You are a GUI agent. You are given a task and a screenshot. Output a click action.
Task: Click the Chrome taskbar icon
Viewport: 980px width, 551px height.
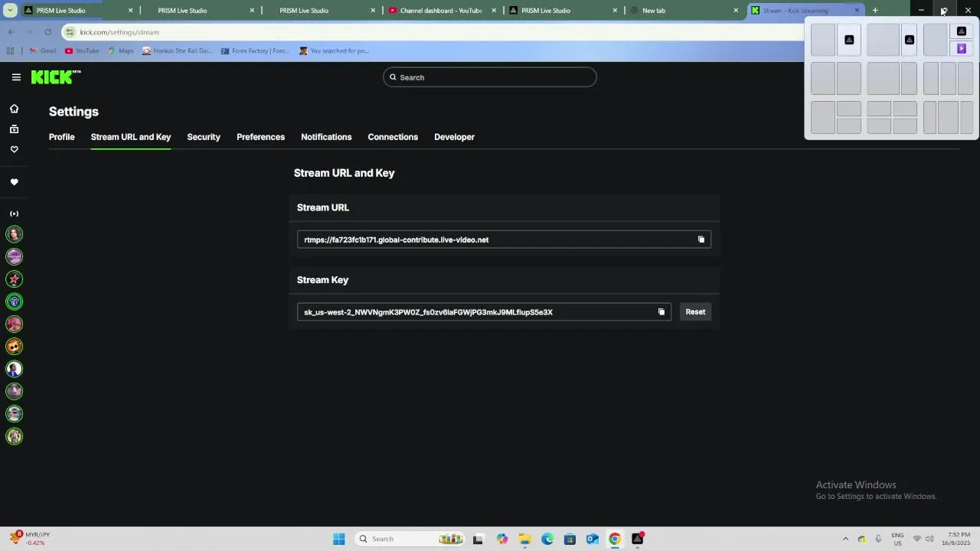pos(615,539)
